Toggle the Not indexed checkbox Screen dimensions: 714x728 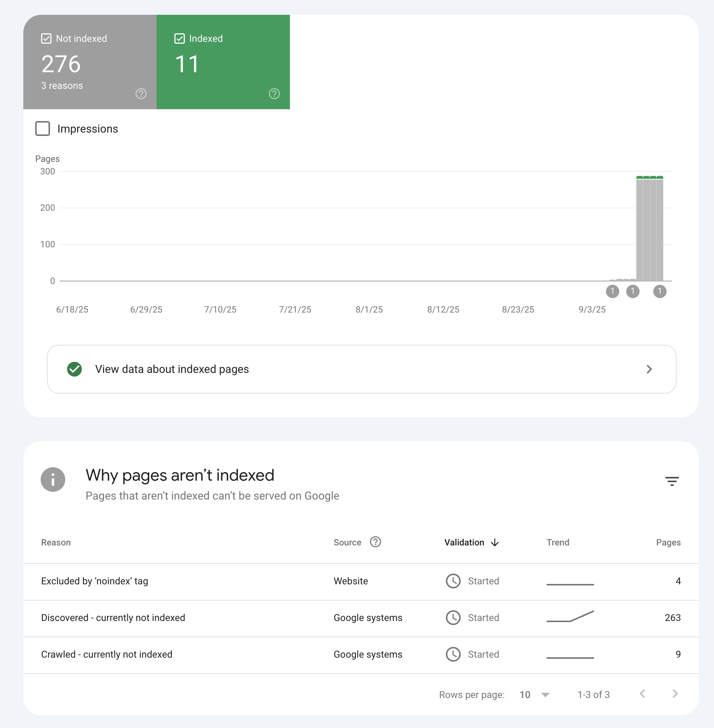tap(46, 39)
